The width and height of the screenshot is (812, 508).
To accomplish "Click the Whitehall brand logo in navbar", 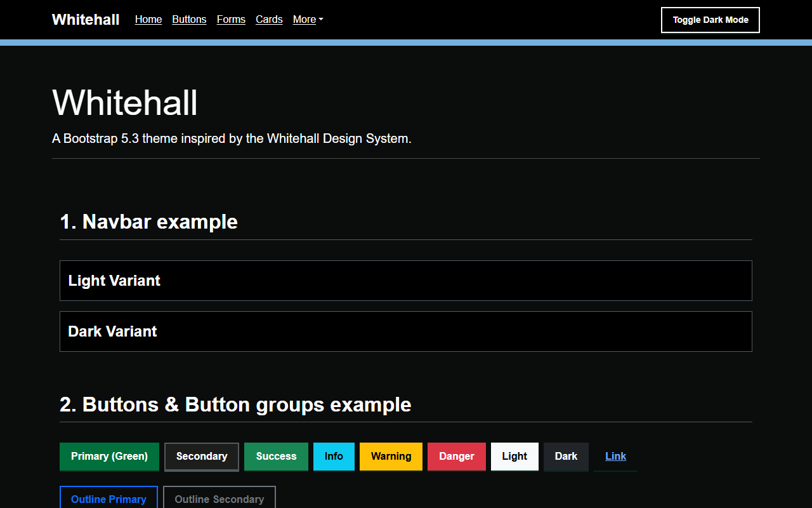I will [86, 20].
